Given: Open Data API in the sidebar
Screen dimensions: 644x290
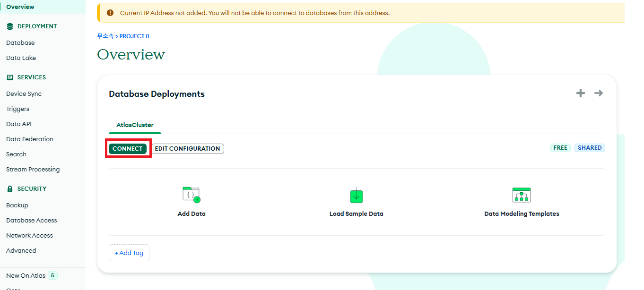Looking at the screenshot, I should 19,124.
